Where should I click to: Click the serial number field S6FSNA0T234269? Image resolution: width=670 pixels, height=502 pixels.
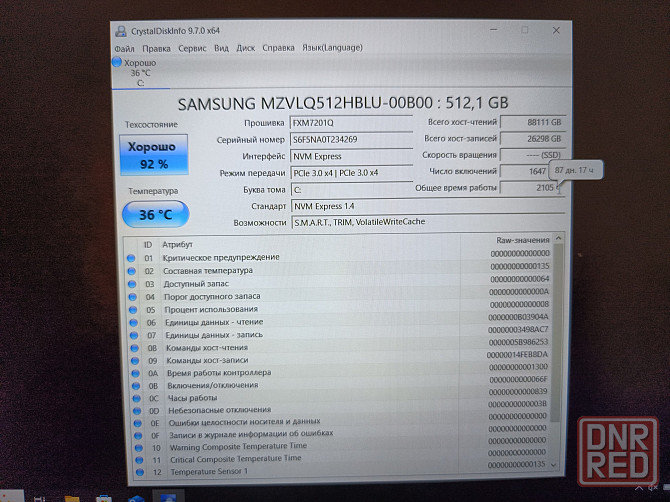coord(351,139)
